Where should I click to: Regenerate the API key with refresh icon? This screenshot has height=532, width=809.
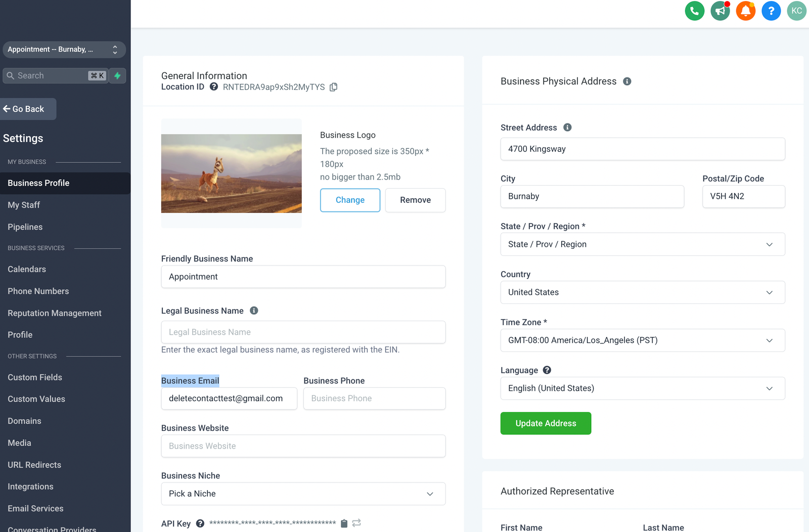356,523
